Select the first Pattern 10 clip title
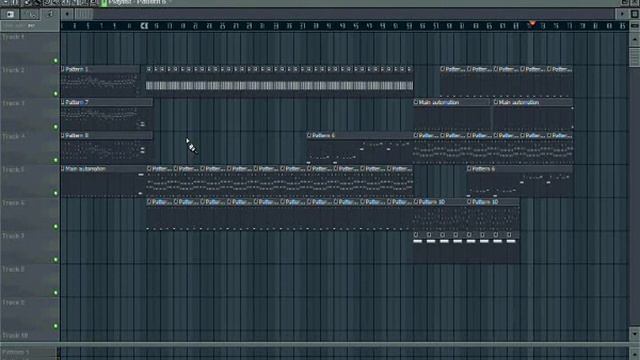 point(432,202)
